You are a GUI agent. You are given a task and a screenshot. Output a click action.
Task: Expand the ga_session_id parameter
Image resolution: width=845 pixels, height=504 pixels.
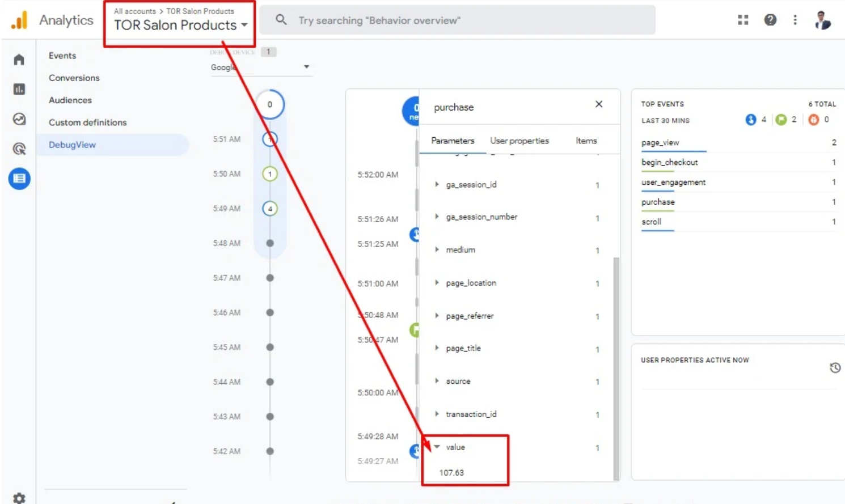pyautogui.click(x=436, y=184)
